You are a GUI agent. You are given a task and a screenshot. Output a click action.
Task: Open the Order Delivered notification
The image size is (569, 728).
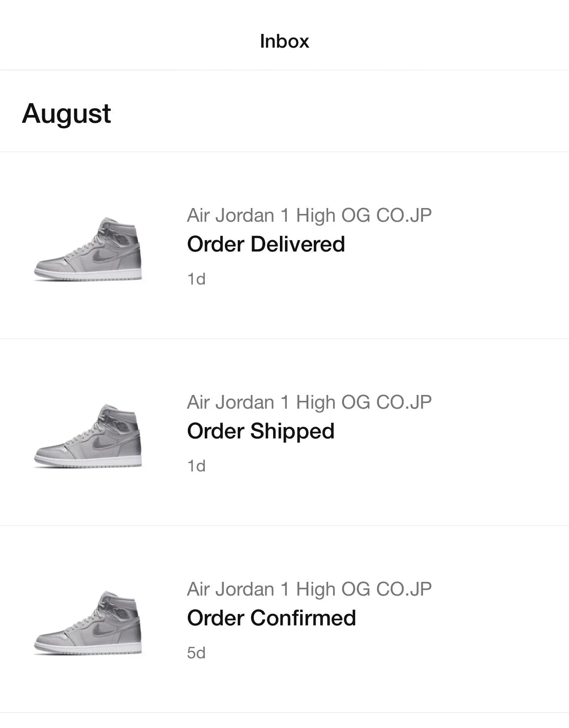point(266,244)
